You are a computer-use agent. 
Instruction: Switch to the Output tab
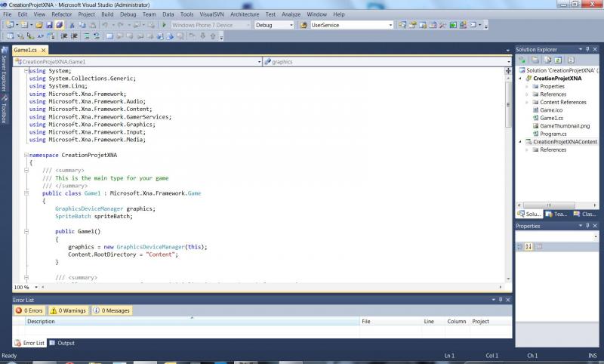(62, 343)
